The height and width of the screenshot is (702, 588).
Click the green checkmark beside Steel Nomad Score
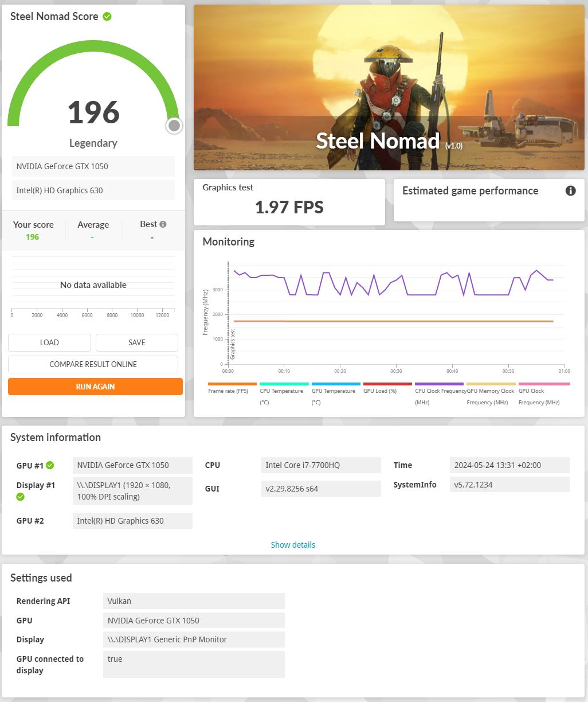point(107,17)
